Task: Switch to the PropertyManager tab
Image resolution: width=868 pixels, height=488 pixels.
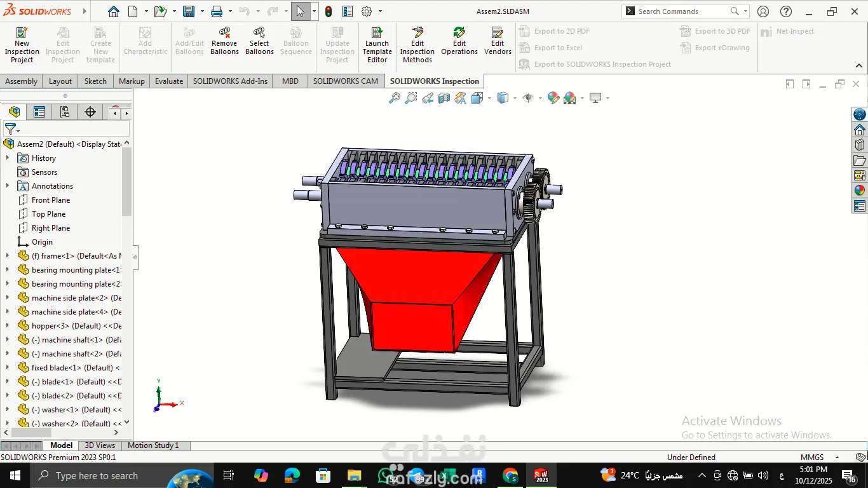Action: (x=39, y=112)
